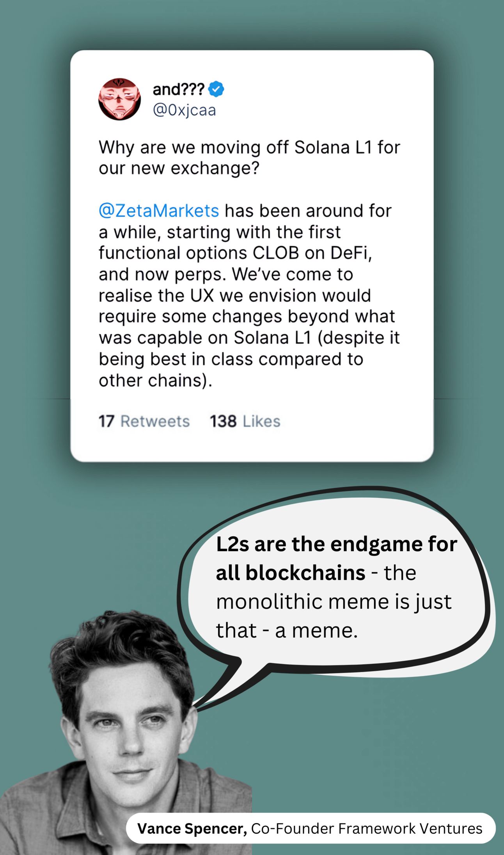Click the blue verified checkmark badge
Image resolution: width=504 pixels, height=855 pixels.
216,89
